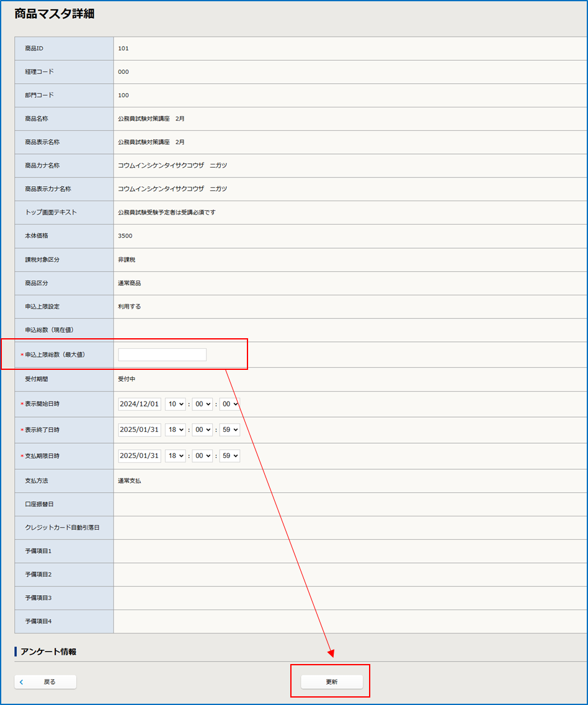Image resolution: width=588 pixels, height=705 pixels.
Task: Select the 支払期限日時 minute dropdown
Action: click(x=202, y=456)
